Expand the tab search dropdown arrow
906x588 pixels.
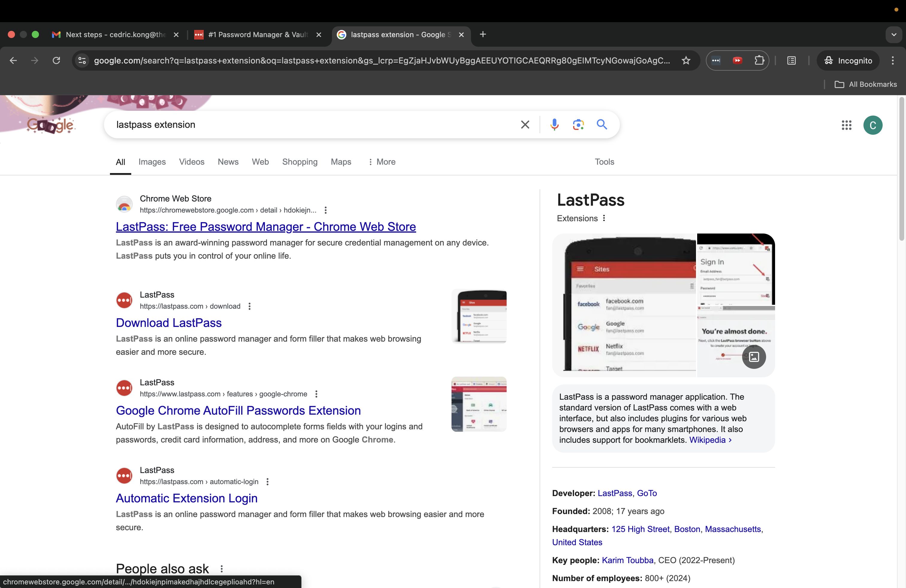[x=893, y=35]
